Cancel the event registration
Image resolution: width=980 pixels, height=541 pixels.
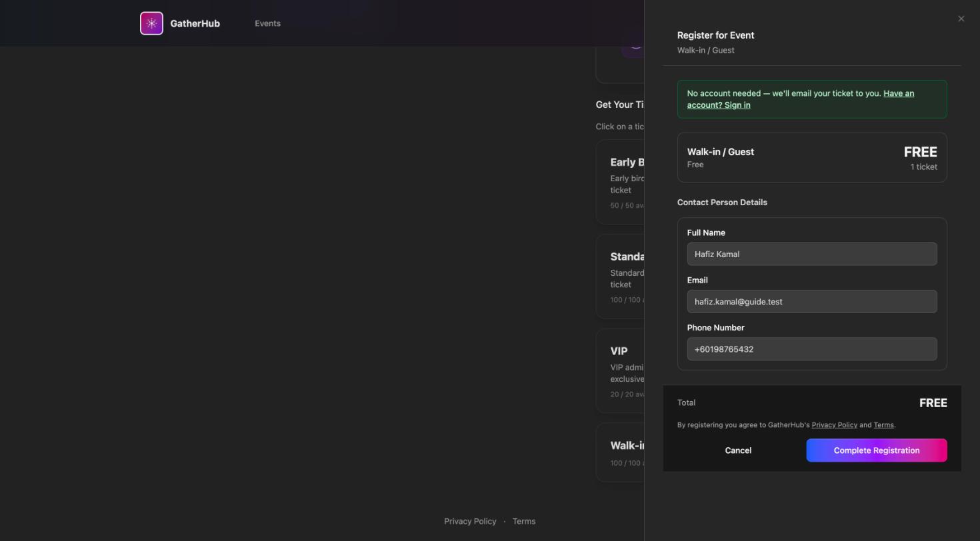click(738, 450)
